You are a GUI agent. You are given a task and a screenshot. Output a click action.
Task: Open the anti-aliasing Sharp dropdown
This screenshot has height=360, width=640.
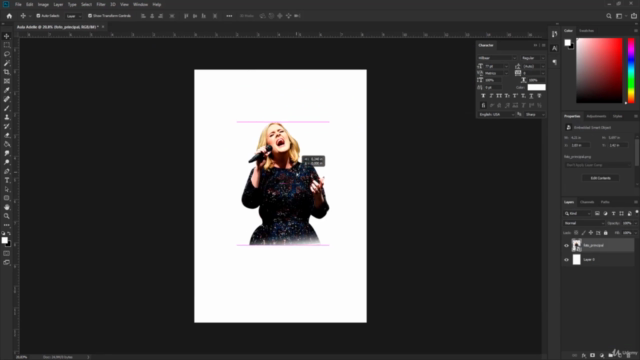tap(535, 115)
